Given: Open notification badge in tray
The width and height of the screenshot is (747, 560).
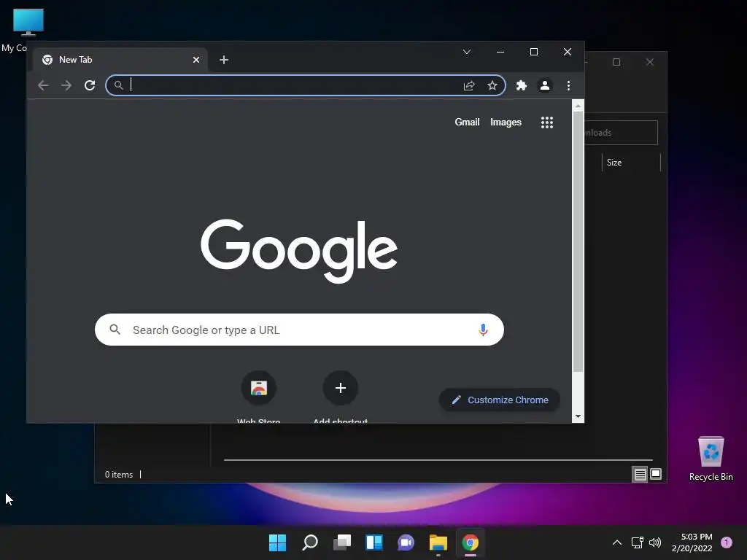Looking at the screenshot, I should [727, 542].
